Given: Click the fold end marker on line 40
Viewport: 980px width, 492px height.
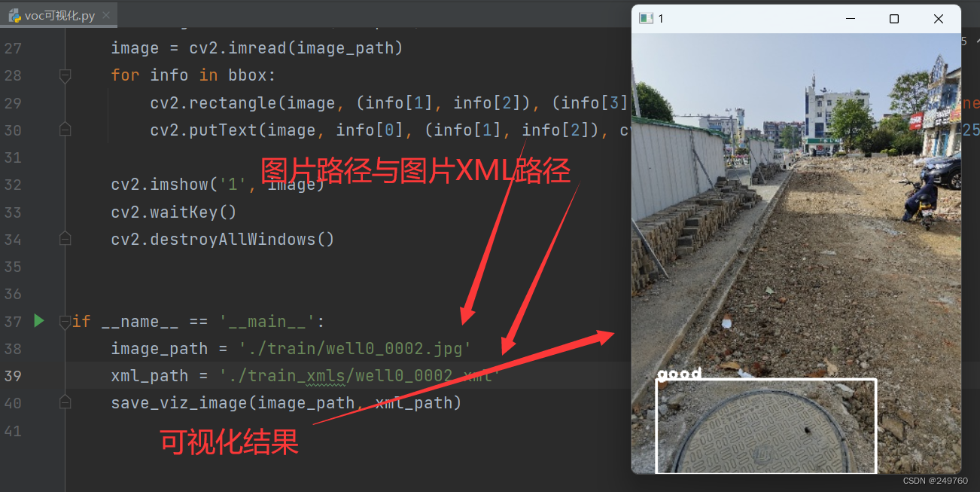Looking at the screenshot, I should (65, 402).
